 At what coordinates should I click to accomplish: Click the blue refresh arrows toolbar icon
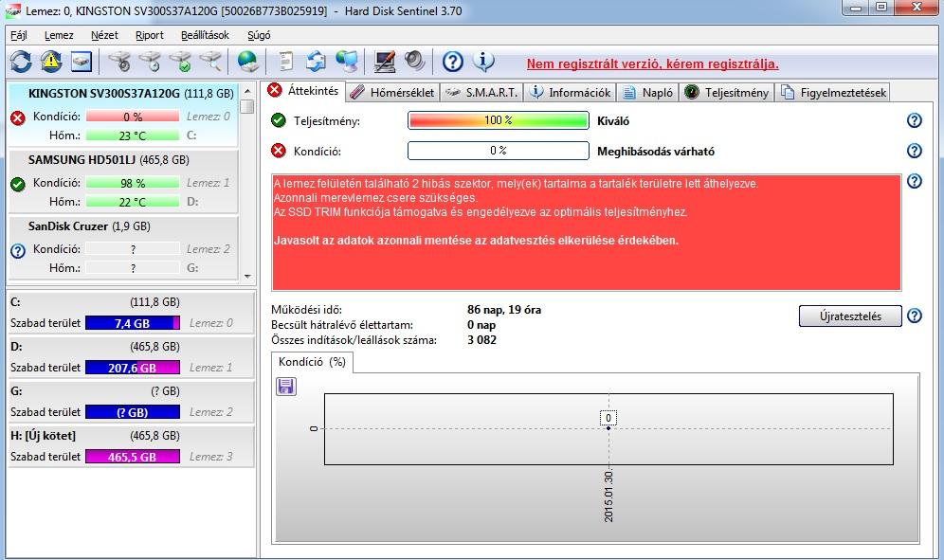[x=21, y=62]
